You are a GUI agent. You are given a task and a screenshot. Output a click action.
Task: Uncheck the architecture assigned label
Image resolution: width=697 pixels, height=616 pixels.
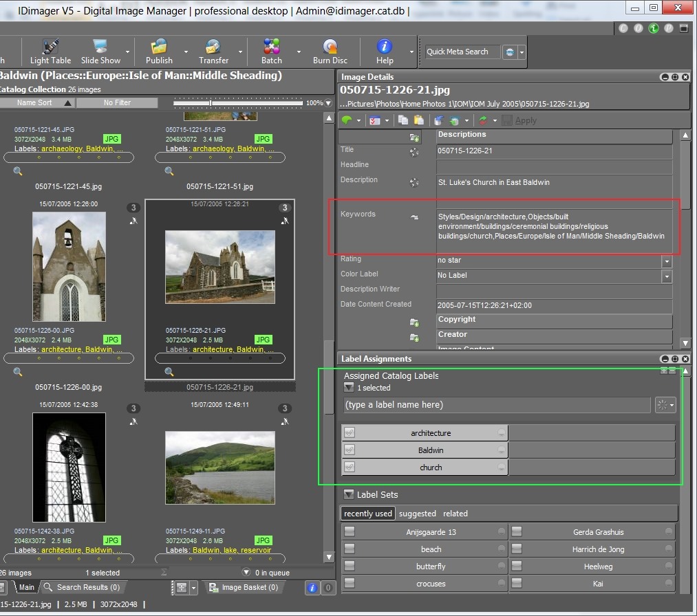pos(350,433)
